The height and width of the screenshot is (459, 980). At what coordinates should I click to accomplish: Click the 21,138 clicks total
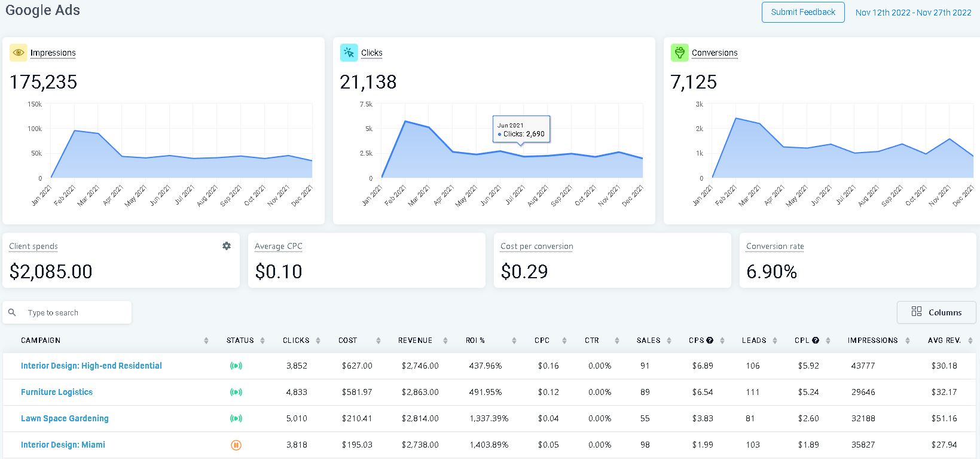coord(368,82)
